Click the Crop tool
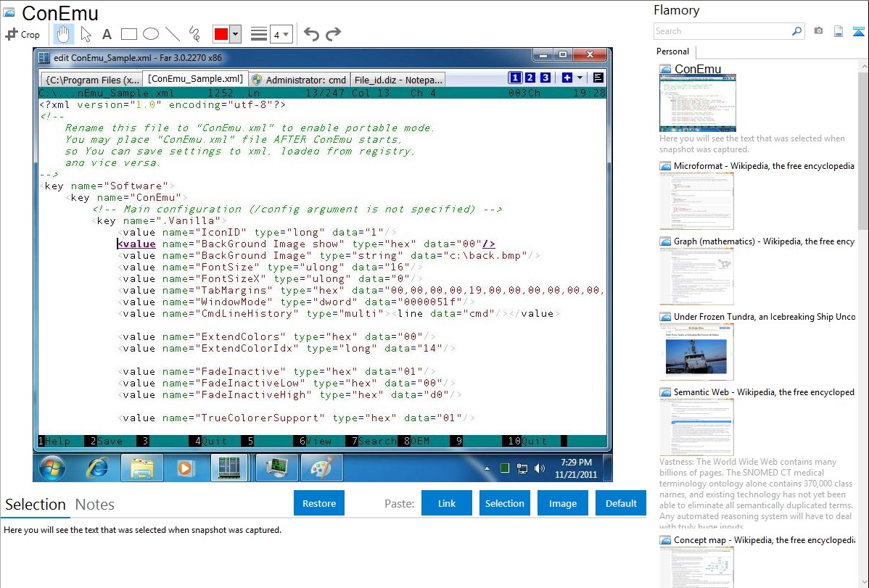 22,34
